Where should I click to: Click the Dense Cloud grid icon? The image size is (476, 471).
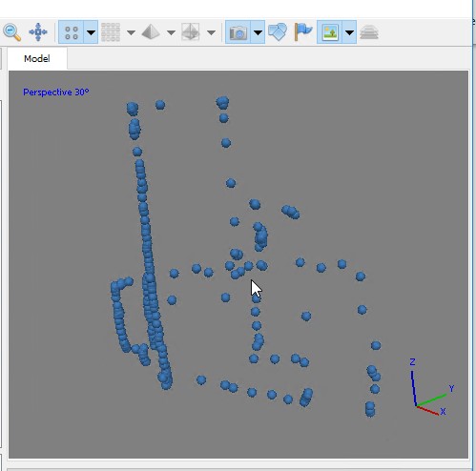click(x=111, y=32)
